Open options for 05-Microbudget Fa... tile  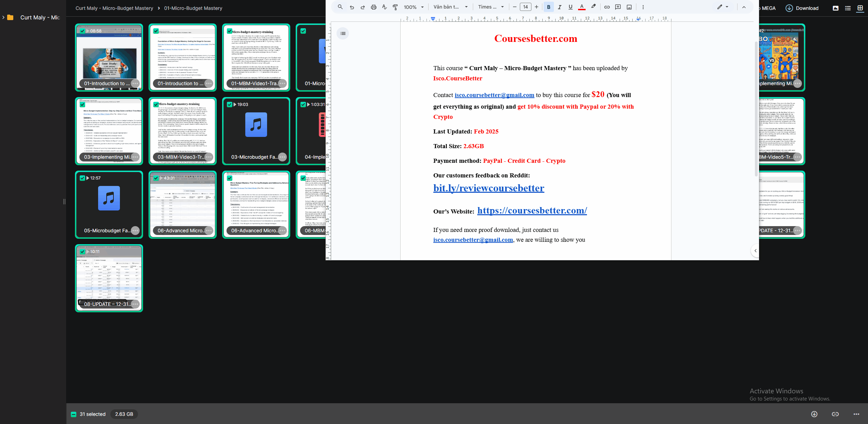(135, 231)
